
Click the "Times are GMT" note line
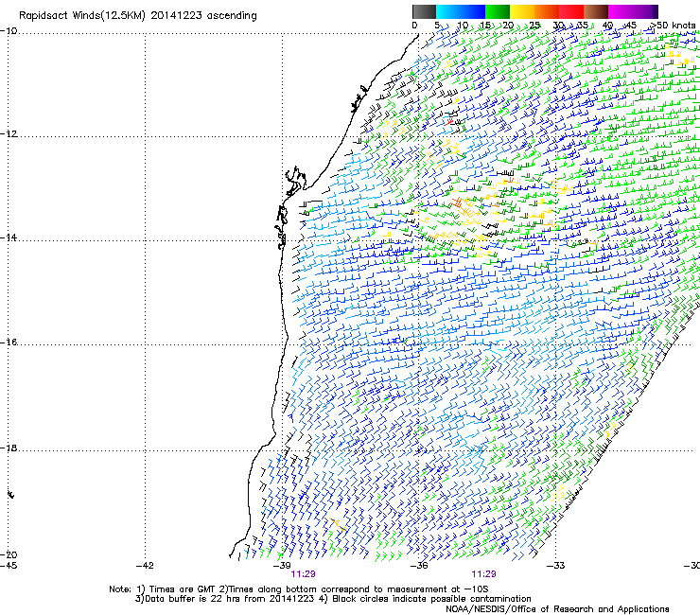point(298,589)
